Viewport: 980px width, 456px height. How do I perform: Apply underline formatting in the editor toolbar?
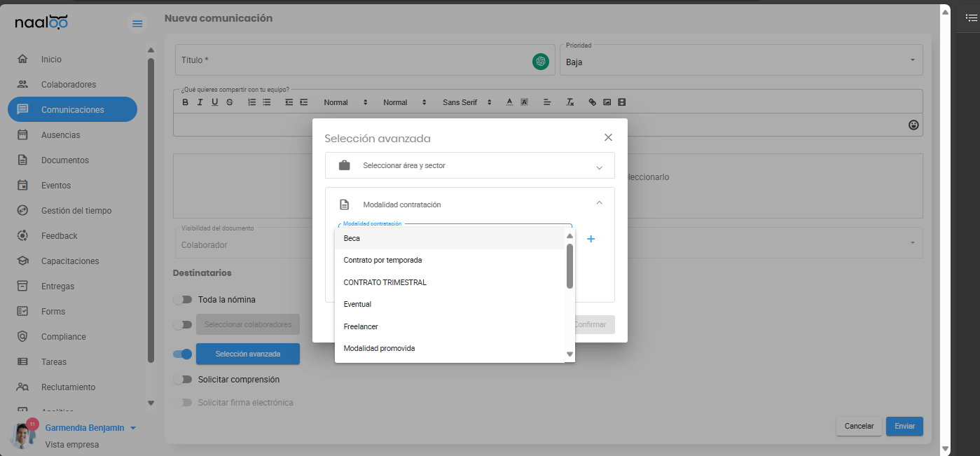pos(214,102)
